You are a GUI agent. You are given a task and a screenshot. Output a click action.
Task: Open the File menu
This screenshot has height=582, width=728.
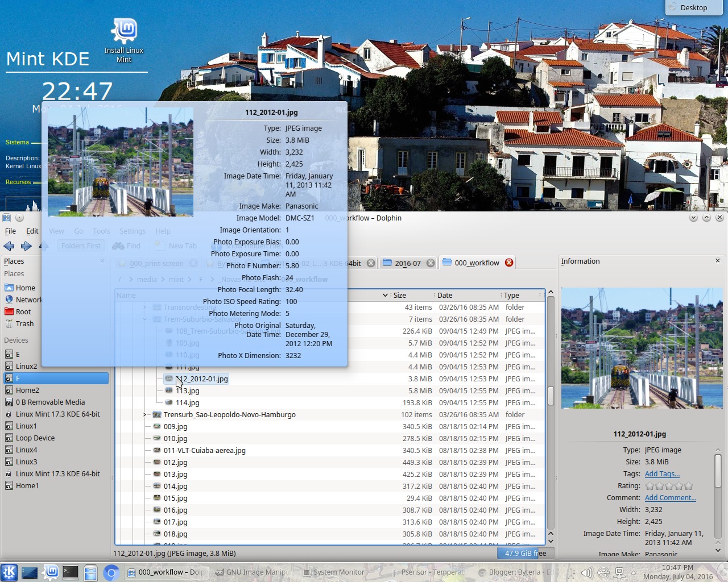tap(10, 231)
